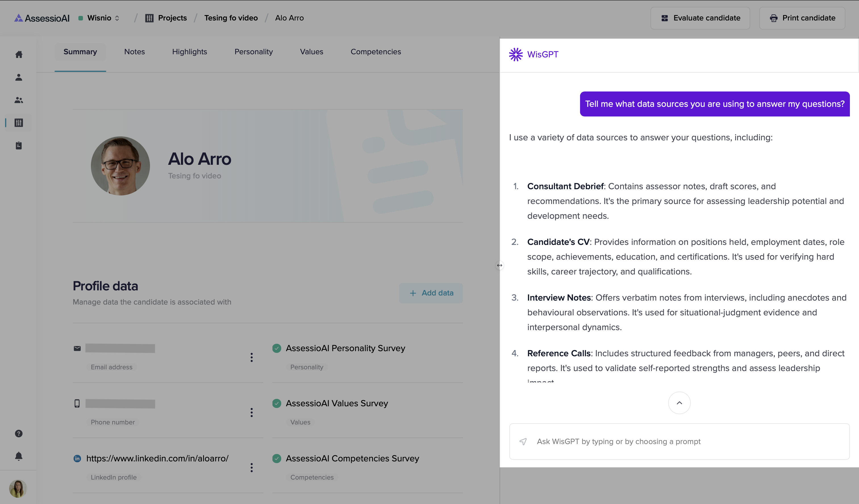Screen dimensions: 859x504
Task: Click the Email address label
Action: (111, 367)
